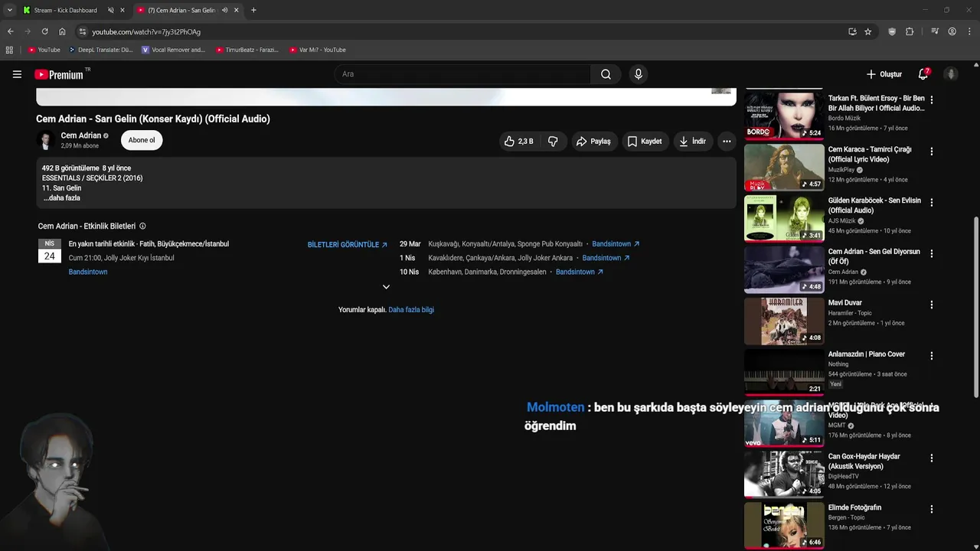
Task: Open the YouTube hamburger guide menu
Action: coord(17,74)
